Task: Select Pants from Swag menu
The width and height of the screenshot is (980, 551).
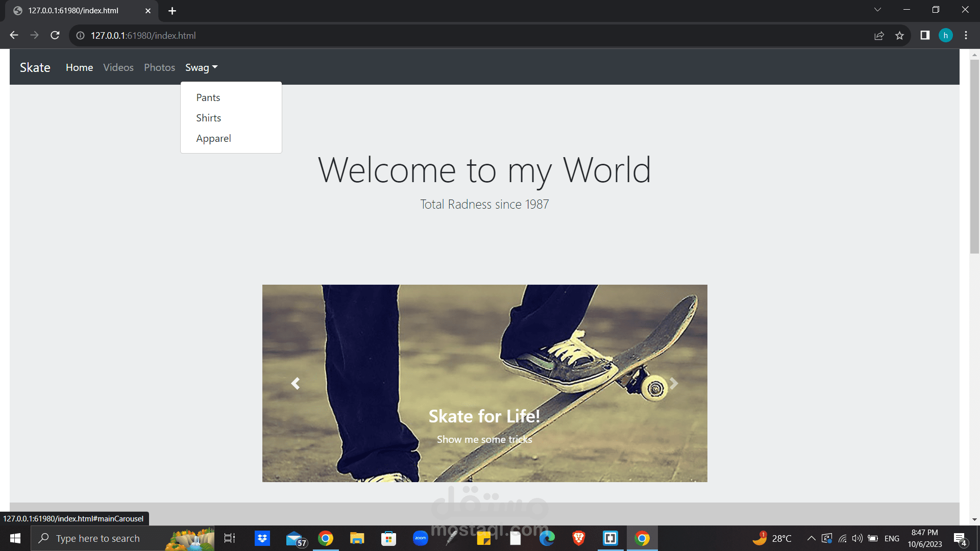Action: (x=208, y=97)
